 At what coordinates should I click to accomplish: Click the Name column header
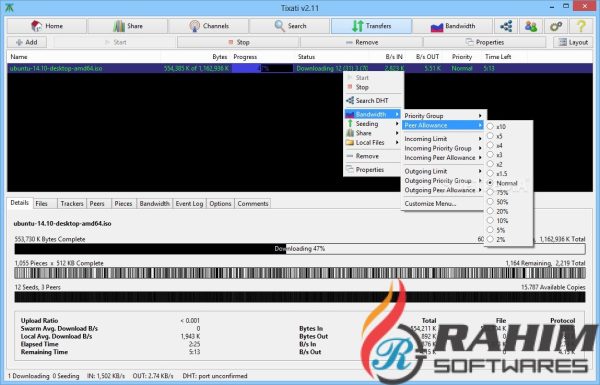(x=84, y=57)
